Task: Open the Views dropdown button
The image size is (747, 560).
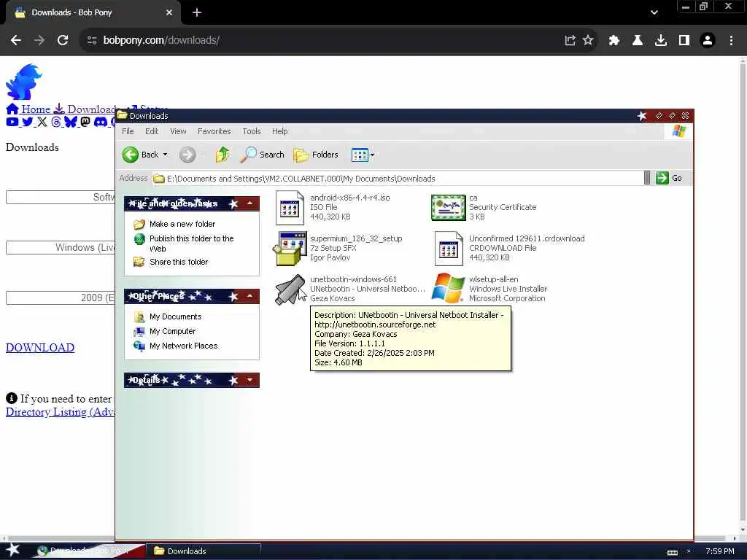Action: 363,155
